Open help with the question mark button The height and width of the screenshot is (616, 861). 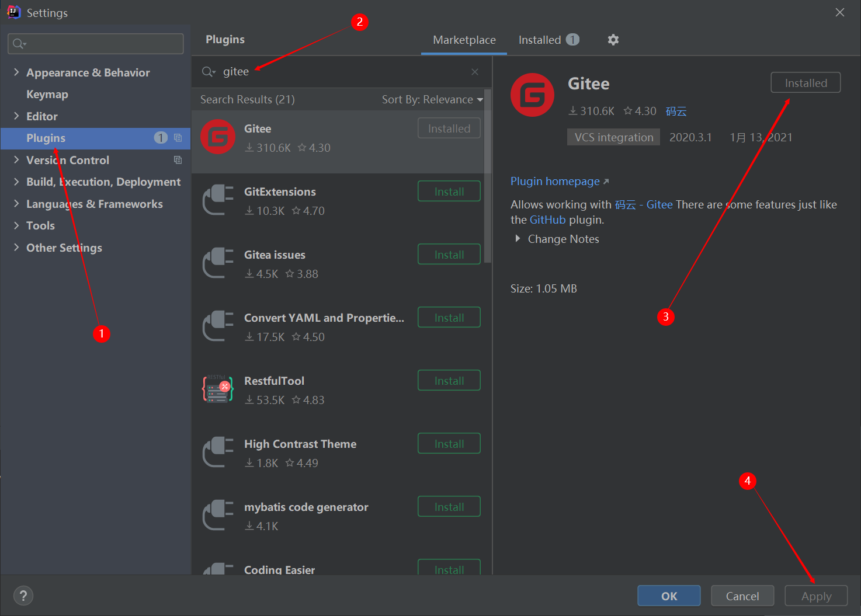click(23, 596)
